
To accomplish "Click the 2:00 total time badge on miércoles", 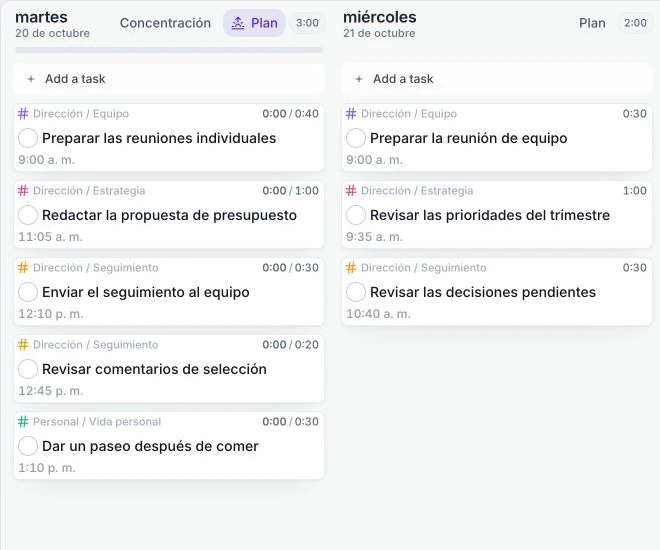I will pyautogui.click(x=635, y=23).
